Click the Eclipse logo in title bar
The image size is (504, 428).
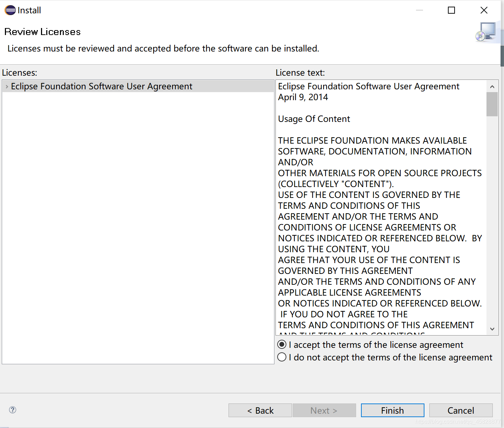coord(10,10)
